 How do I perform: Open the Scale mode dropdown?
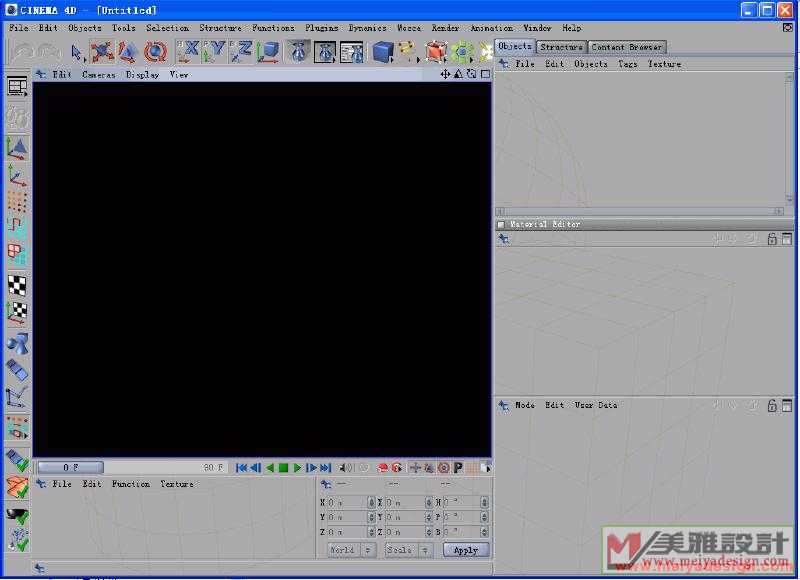[x=408, y=550]
